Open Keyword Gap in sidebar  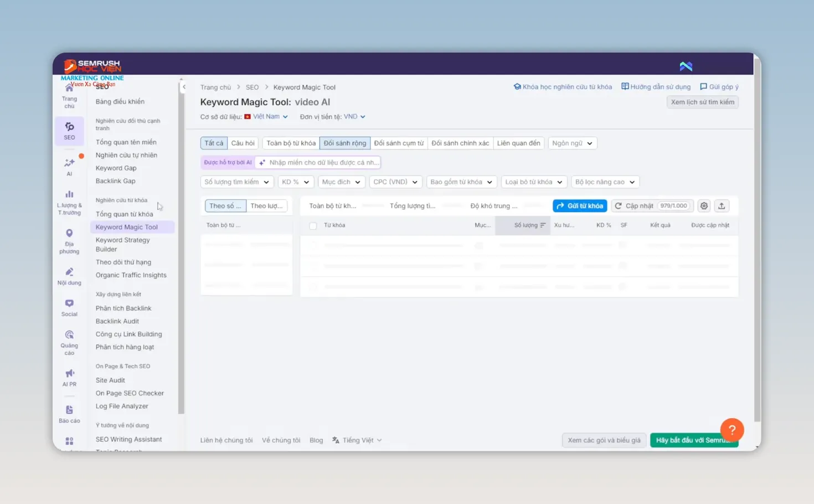click(x=116, y=168)
